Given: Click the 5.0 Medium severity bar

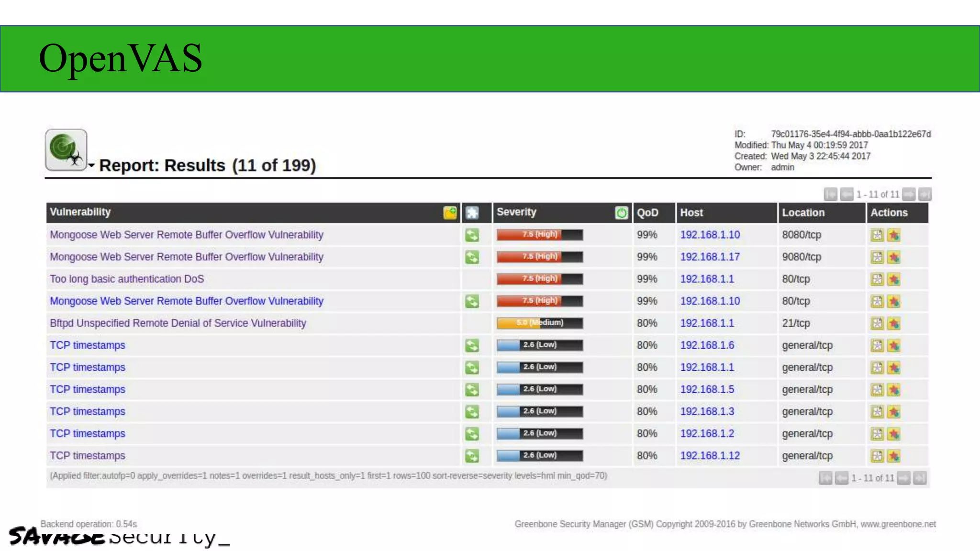Looking at the screenshot, I should (540, 323).
